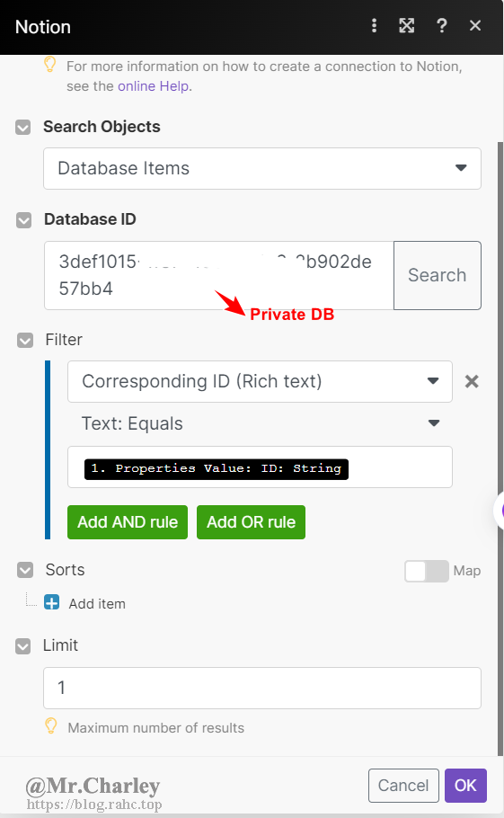Toggle the Filter section checkbox

[x=25, y=341]
